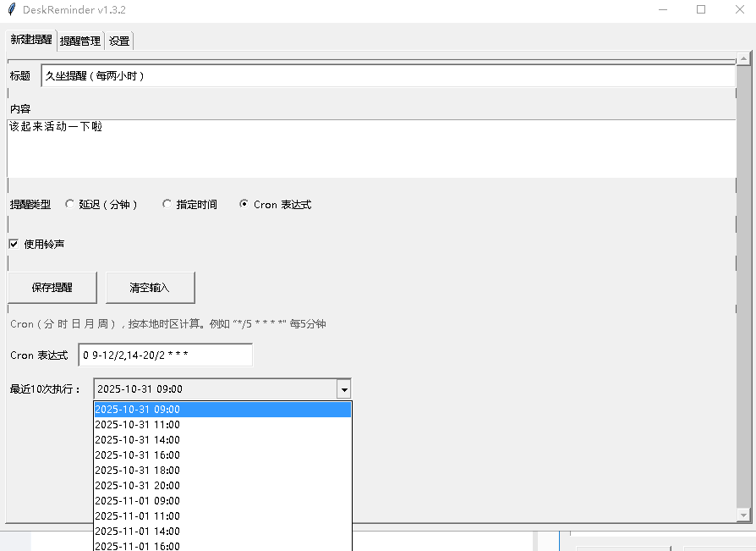Choose the 指定时间 reminder type

[167, 204]
